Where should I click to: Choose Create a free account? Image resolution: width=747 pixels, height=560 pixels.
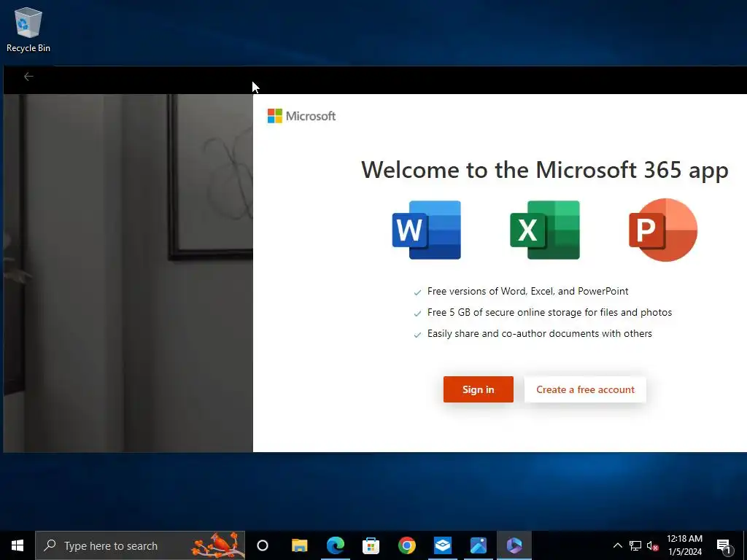click(585, 389)
